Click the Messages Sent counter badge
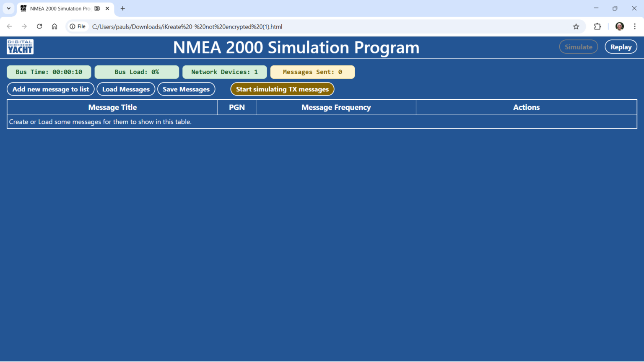This screenshot has height=362, width=644. click(312, 72)
